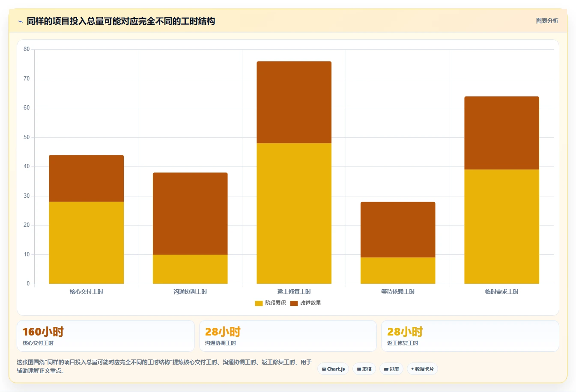Select the 28小时 value on 沟通协调工时 card

click(223, 332)
